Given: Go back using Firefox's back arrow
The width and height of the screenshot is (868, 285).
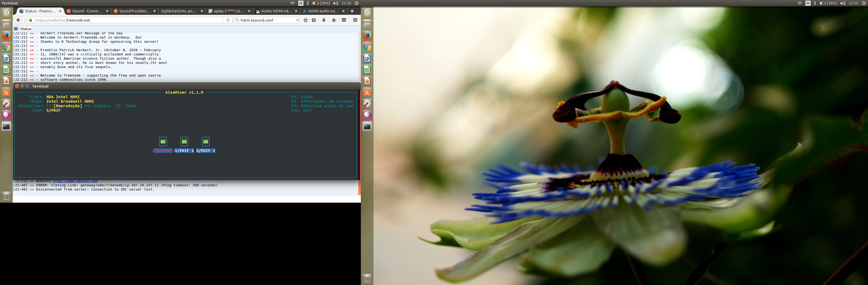Looking at the screenshot, I should pyautogui.click(x=18, y=20).
